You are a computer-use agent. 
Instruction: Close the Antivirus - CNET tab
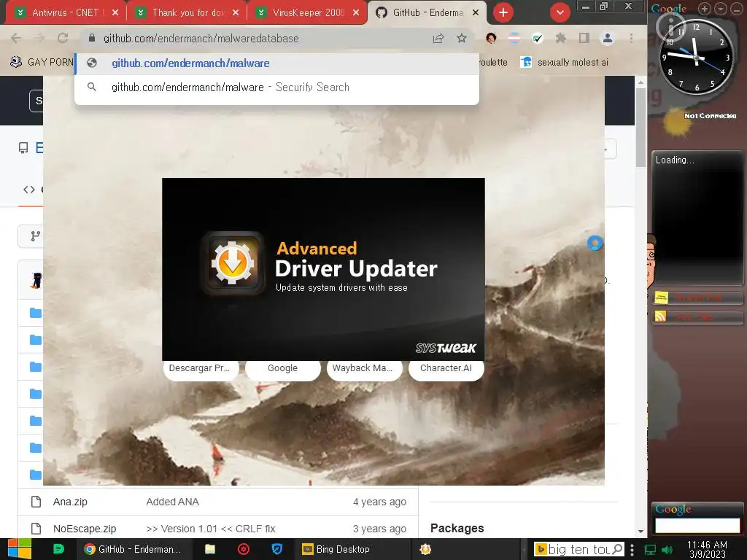pos(115,13)
